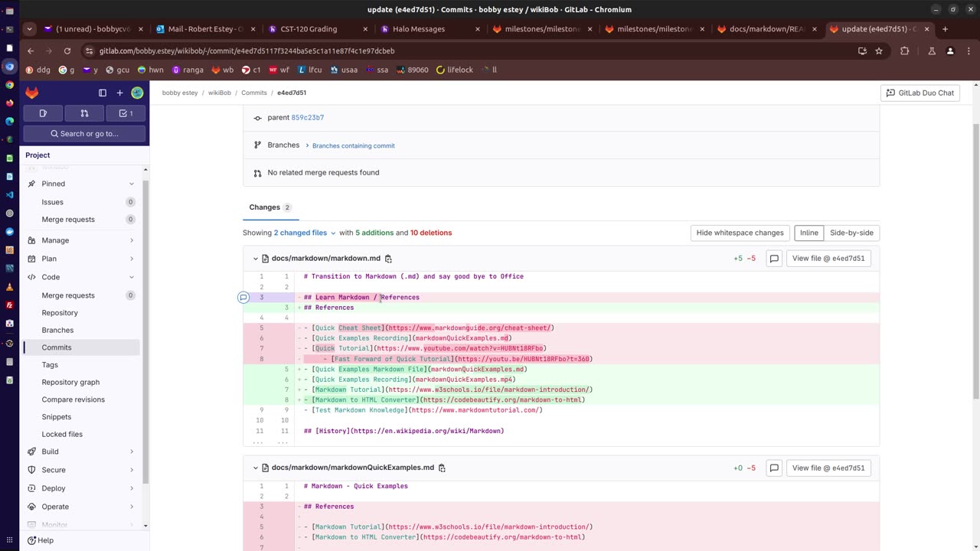The image size is (980, 551).
Task: Expand the Plan sidebar section
Action: (x=132, y=259)
